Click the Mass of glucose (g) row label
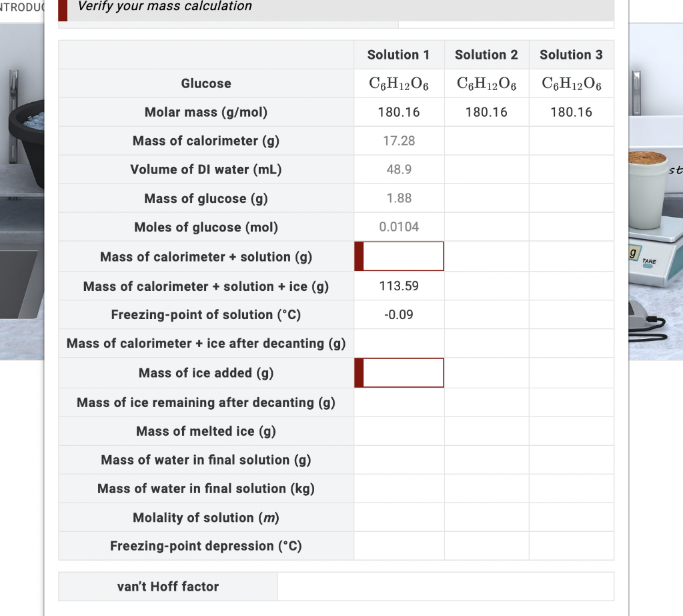Viewport: 683px width, 616px height. tap(206, 199)
